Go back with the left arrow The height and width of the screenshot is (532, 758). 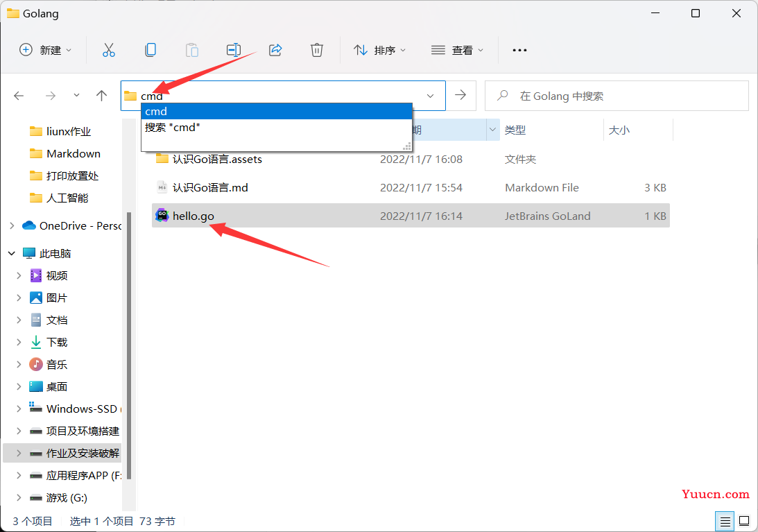19,96
